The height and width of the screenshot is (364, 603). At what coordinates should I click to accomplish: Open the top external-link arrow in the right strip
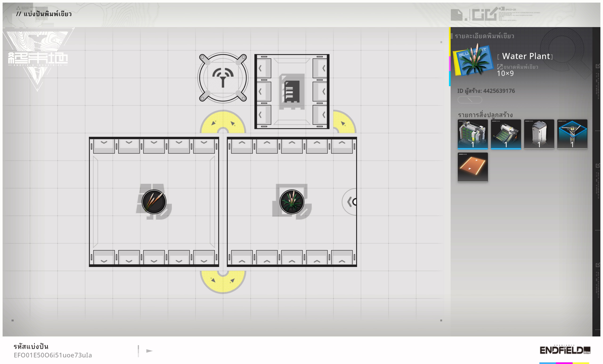[597, 66]
